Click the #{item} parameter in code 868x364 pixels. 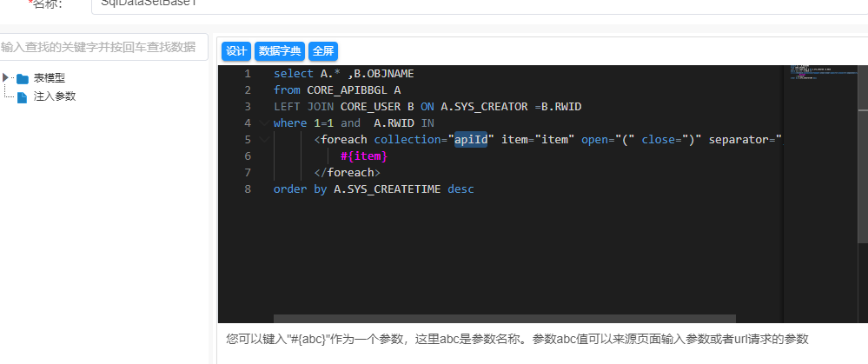(363, 156)
